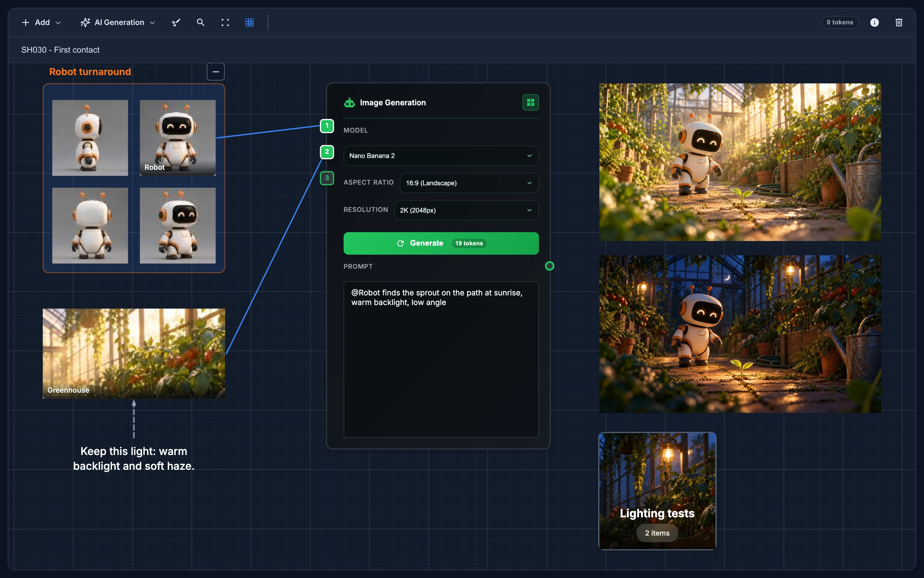This screenshot has height=578, width=924.
Task: Open the Nano Banana 2 model dropdown
Action: pyautogui.click(x=441, y=156)
